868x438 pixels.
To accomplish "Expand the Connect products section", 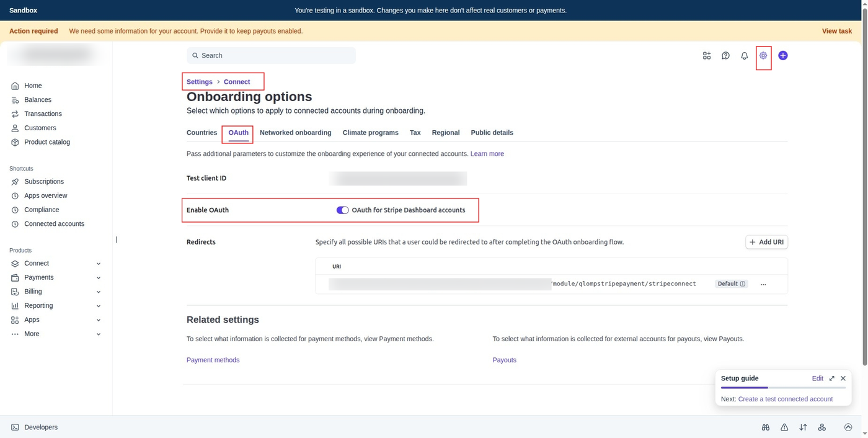I will click(99, 264).
